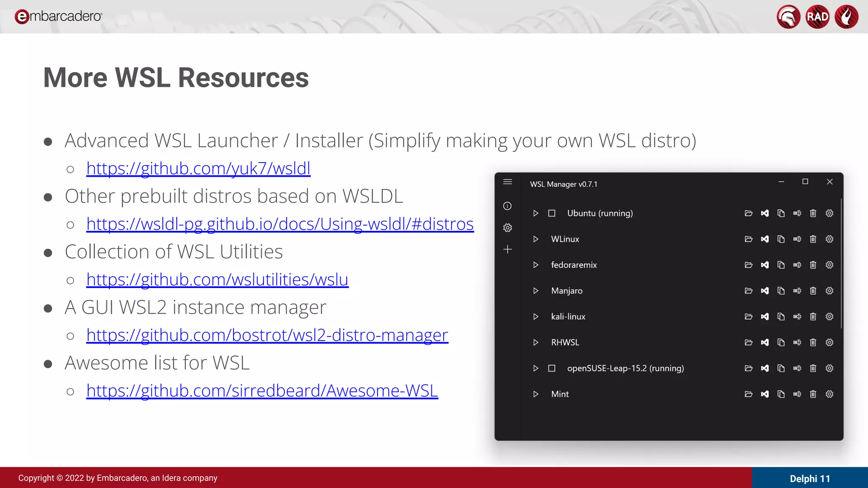The image size is (868, 488).
Task: Open openSUSE-Leap-15.2 in VS Code
Action: pyautogui.click(x=765, y=368)
